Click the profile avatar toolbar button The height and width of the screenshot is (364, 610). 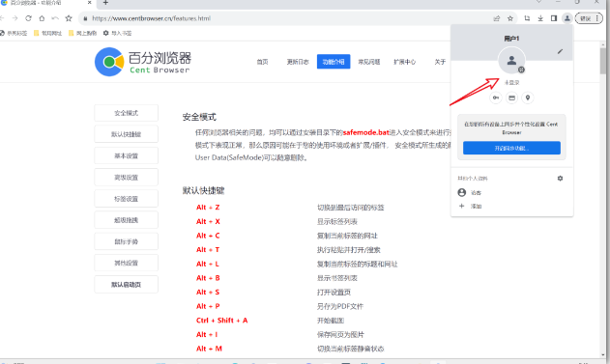coord(567,18)
